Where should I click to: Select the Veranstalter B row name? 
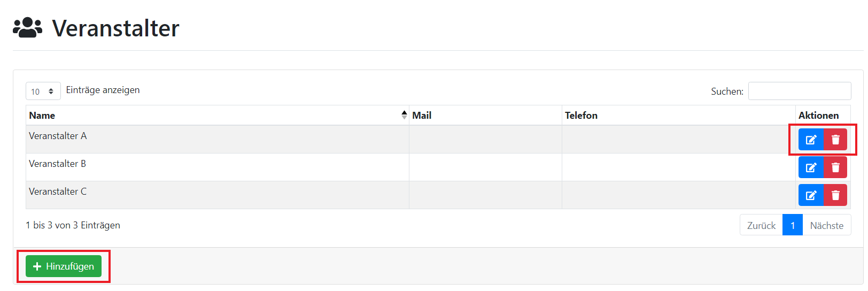58,164
